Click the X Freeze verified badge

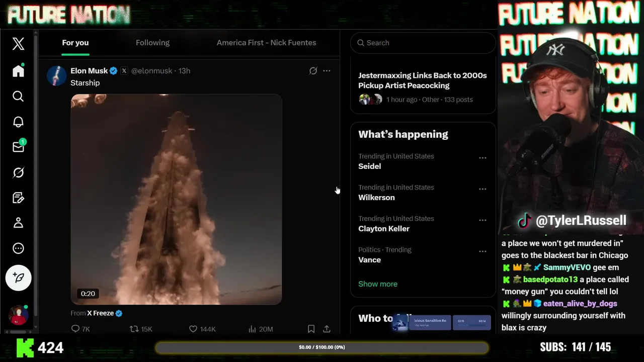[119, 313]
